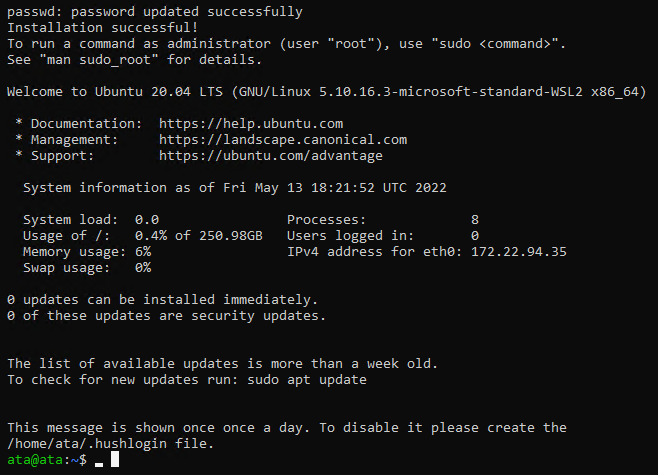Viewport: 658px width, 475px height.
Task: Click the https://help.ubuntu.com documentation URL
Action: (251, 124)
